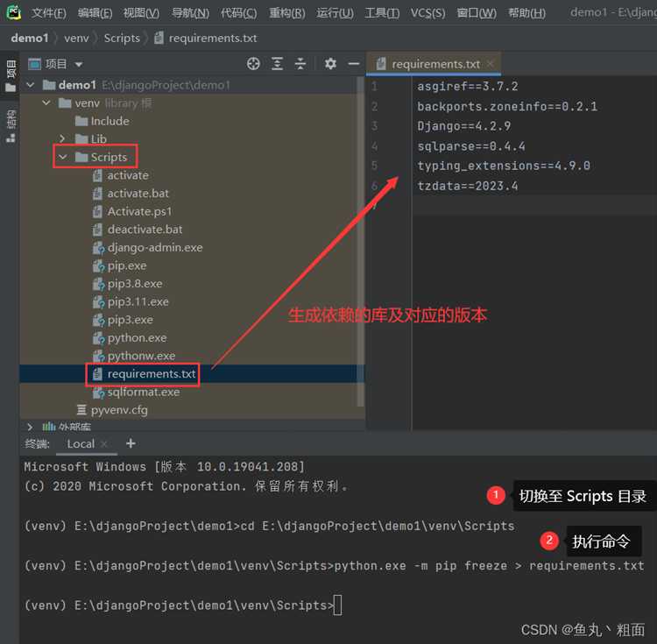Open the 窗口(W) menu
Screen dimensions: 657x644
(477, 13)
